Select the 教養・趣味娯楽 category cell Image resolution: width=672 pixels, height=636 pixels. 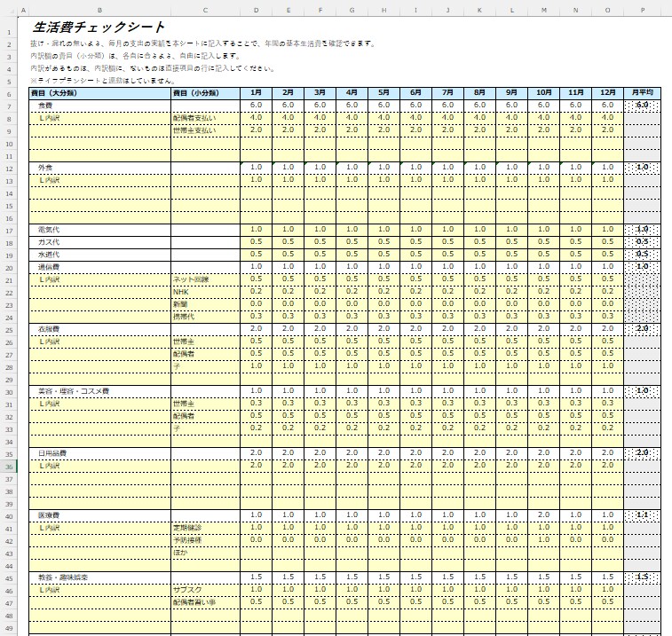(99, 577)
